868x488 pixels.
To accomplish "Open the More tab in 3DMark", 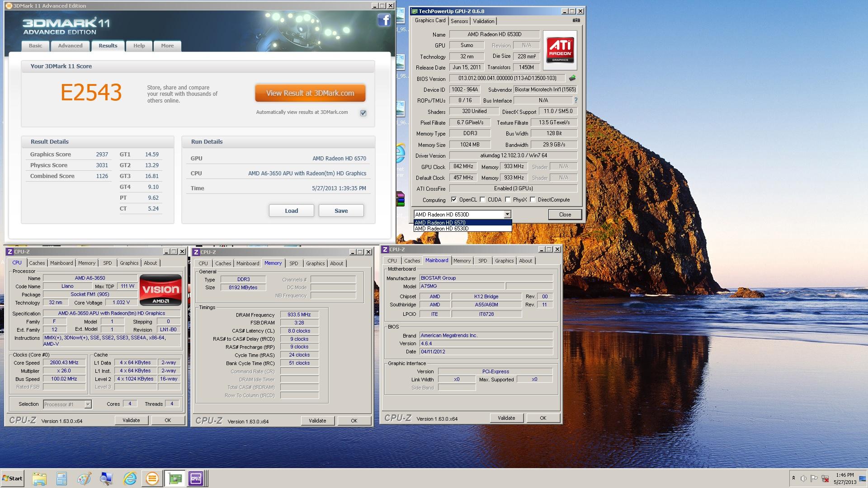I will [167, 46].
